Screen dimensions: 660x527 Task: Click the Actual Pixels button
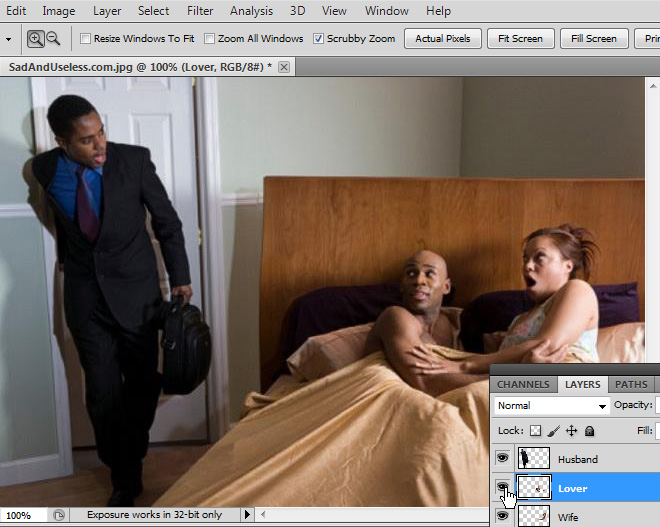pos(442,39)
